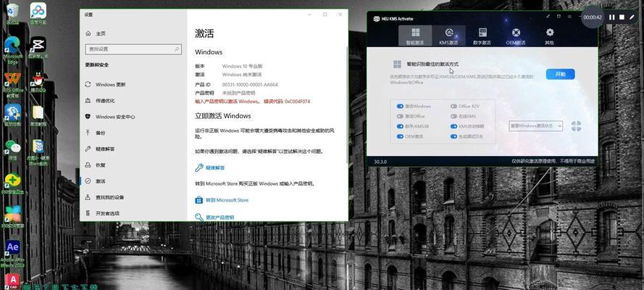Toggle the 生成调试日志 switch
This screenshot has height=290, width=644.
[x=453, y=136]
